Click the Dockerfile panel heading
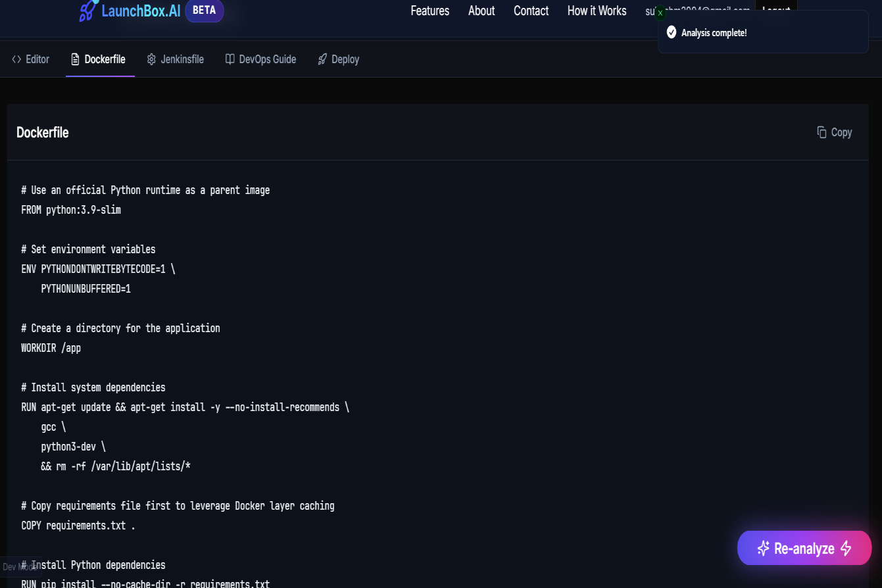 coord(43,132)
